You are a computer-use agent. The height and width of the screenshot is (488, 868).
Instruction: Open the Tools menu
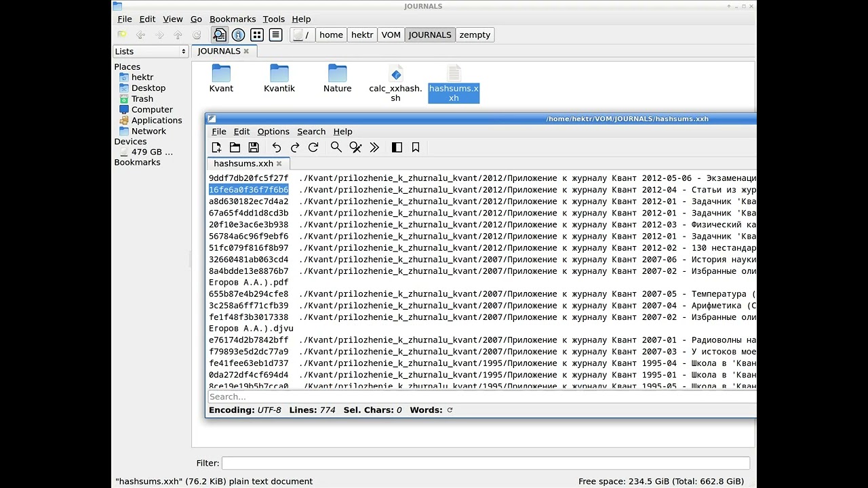(274, 19)
